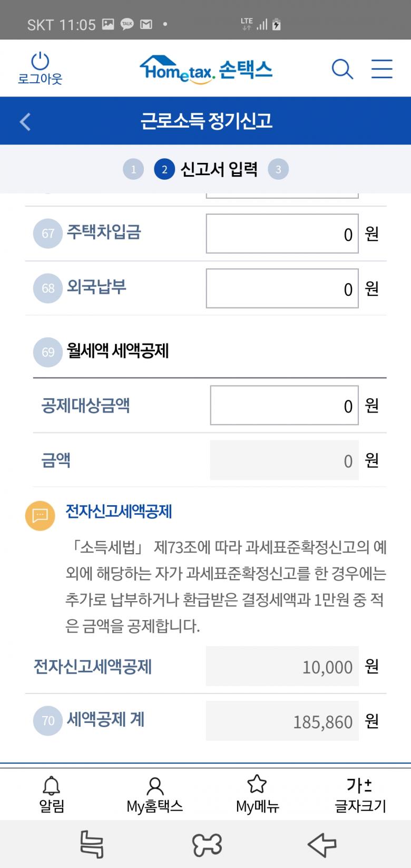
Task: Click the Hometax 손택스 logo
Action: [206, 69]
